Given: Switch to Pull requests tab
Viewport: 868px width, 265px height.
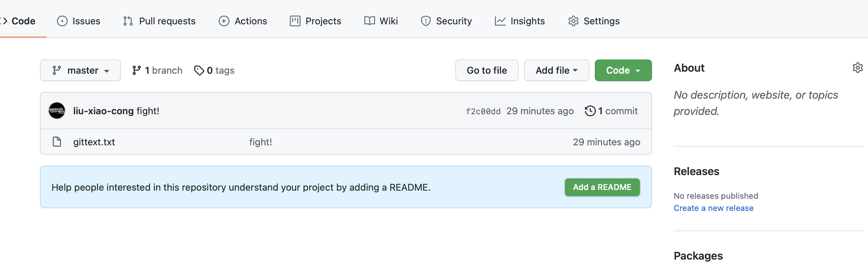Looking at the screenshot, I should (x=159, y=21).
